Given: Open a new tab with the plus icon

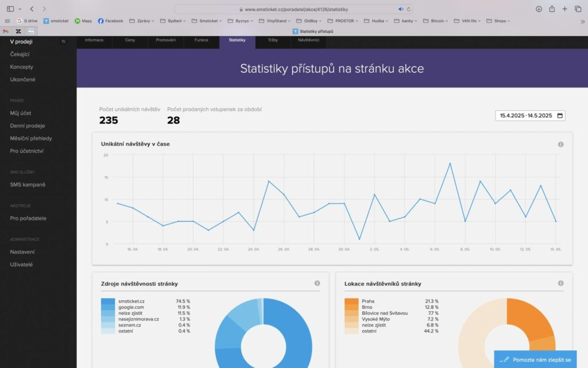Looking at the screenshot, I should point(565,9).
